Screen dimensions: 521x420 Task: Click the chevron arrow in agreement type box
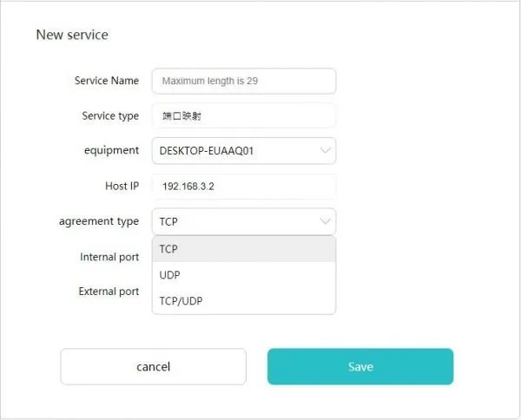(326, 221)
